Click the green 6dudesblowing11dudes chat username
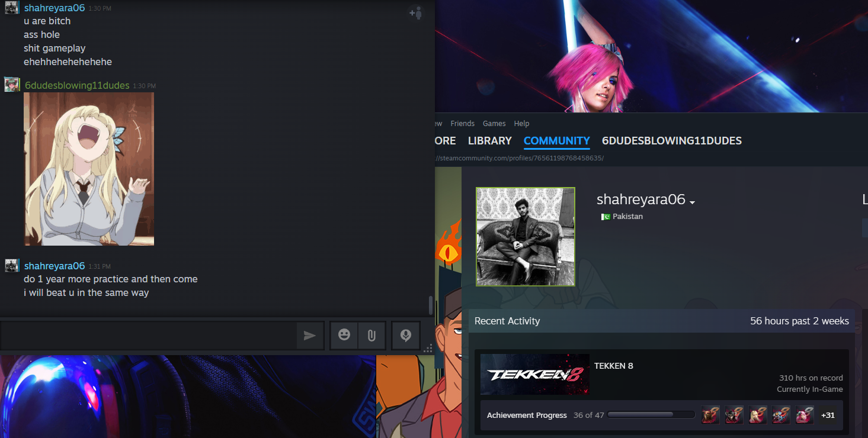This screenshot has width=868, height=438. click(x=77, y=86)
